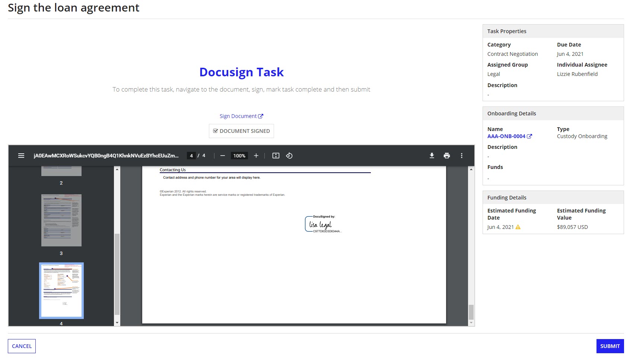The image size is (630, 364).
Task: Zoom in on the PDF document
Action: (256, 156)
